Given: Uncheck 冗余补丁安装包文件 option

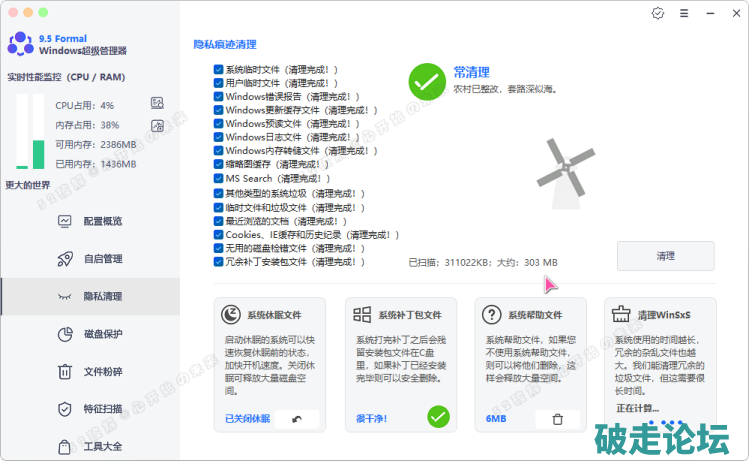Looking at the screenshot, I should point(218,261).
